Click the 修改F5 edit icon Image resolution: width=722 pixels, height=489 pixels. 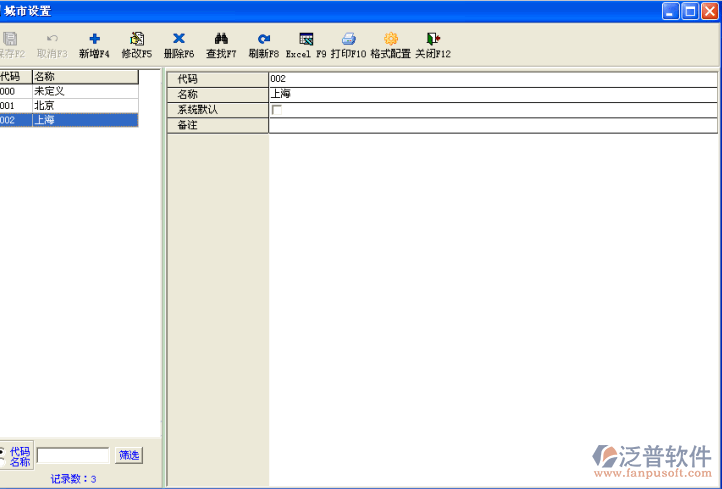(136, 40)
